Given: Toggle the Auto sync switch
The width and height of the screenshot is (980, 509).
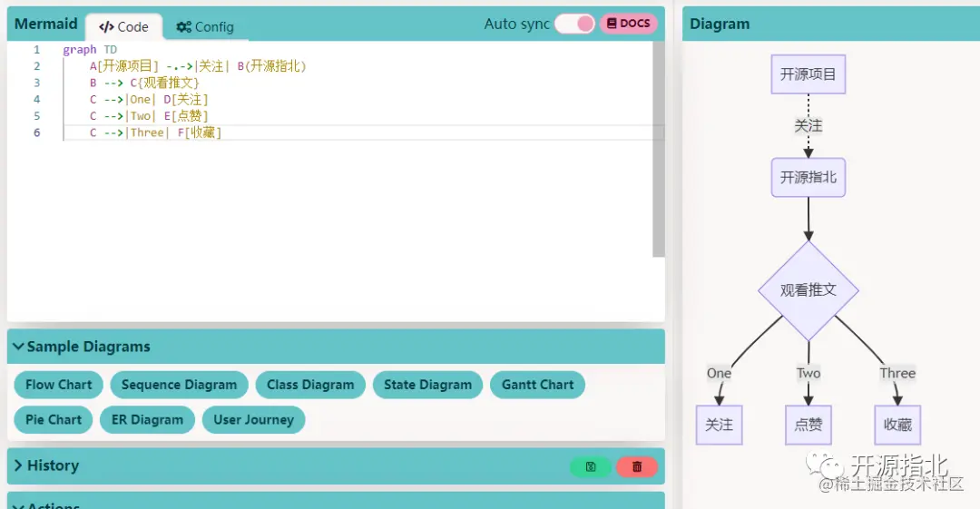Looking at the screenshot, I should (574, 24).
